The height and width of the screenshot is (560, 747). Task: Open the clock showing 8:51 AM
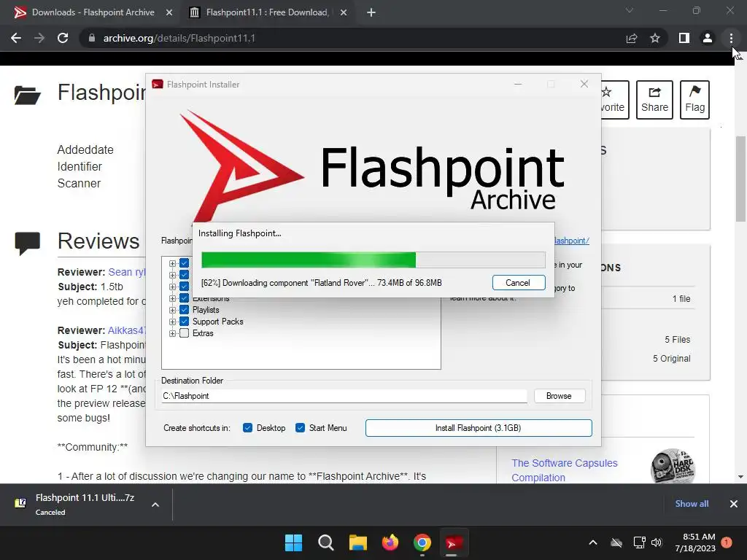click(x=695, y=542)
